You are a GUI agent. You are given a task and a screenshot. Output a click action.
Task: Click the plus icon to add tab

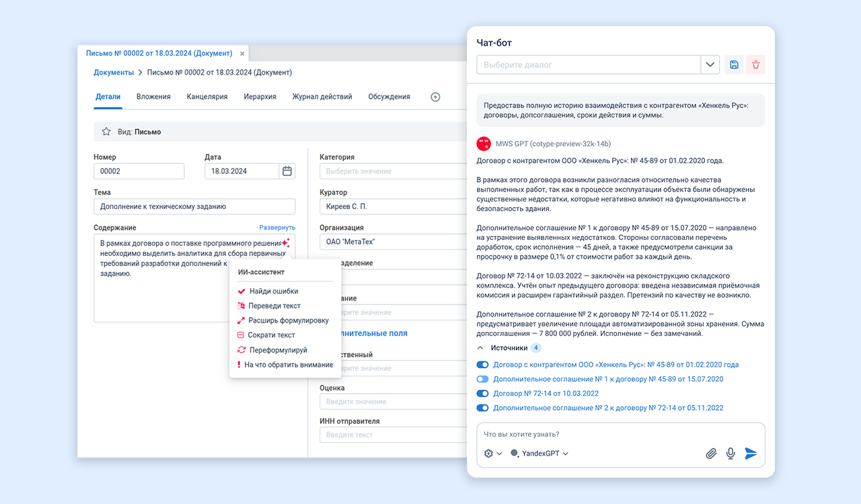point(435,97)
